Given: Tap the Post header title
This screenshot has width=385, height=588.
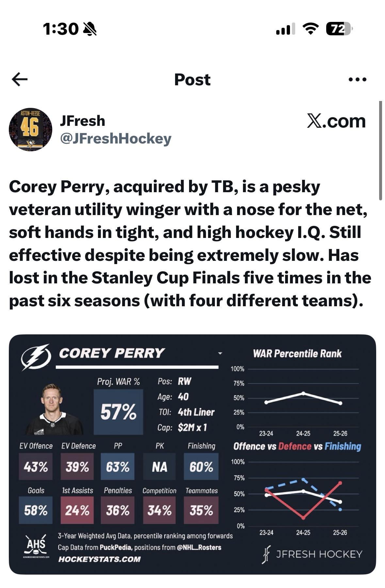Looking at the screenshot, I should click(192, 79).
